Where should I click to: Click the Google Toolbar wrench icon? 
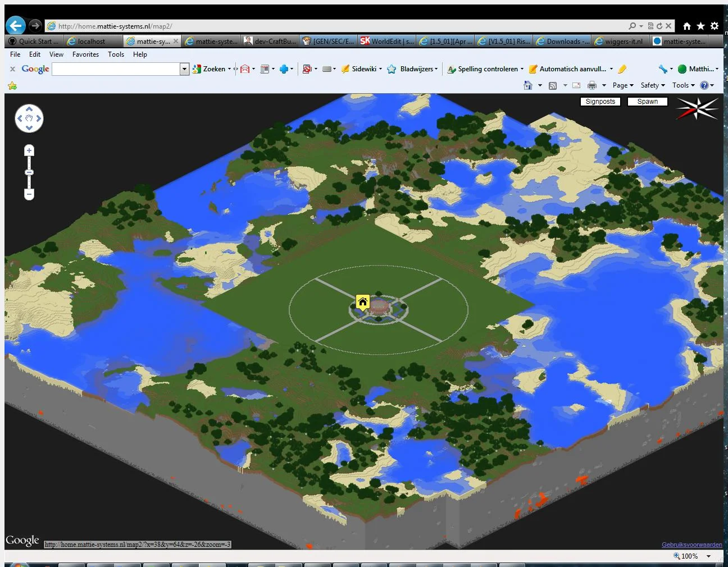[663, 69]
